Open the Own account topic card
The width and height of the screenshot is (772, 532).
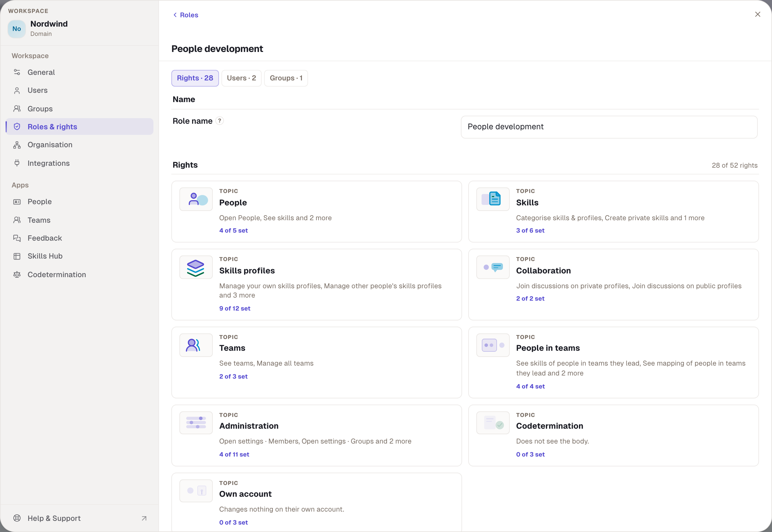(x=317, y=502)
